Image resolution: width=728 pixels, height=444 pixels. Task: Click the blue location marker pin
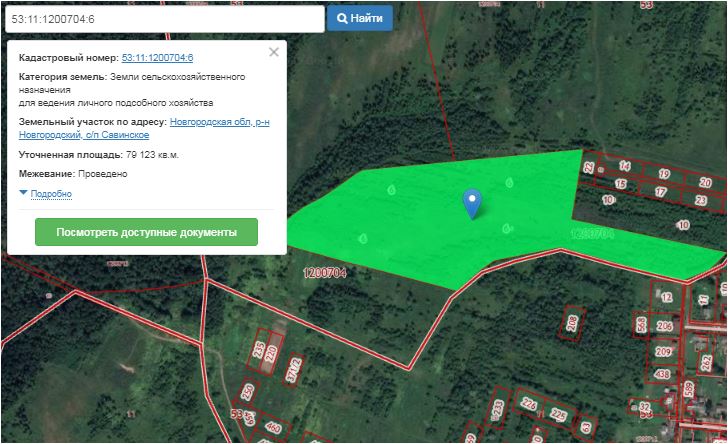click(x=472, y=202)
